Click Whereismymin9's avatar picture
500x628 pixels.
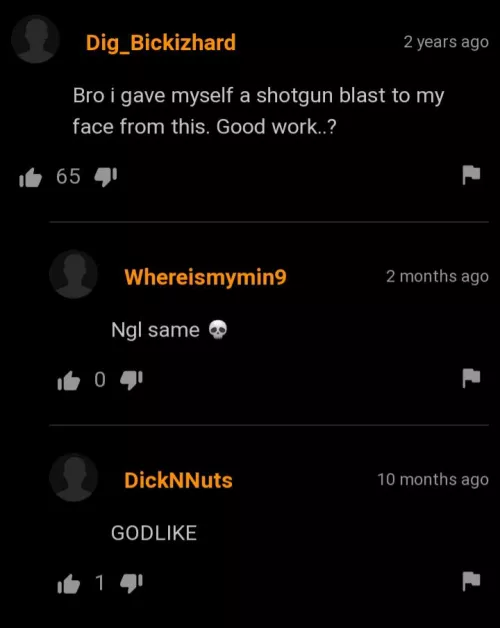[73, 274]
